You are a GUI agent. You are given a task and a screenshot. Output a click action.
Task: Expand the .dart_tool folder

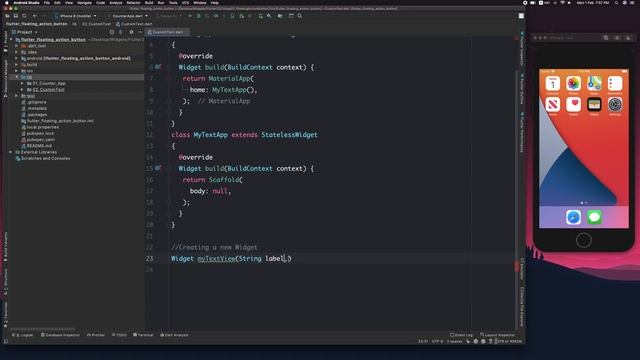pyautogui.click(x=16, y=46)
